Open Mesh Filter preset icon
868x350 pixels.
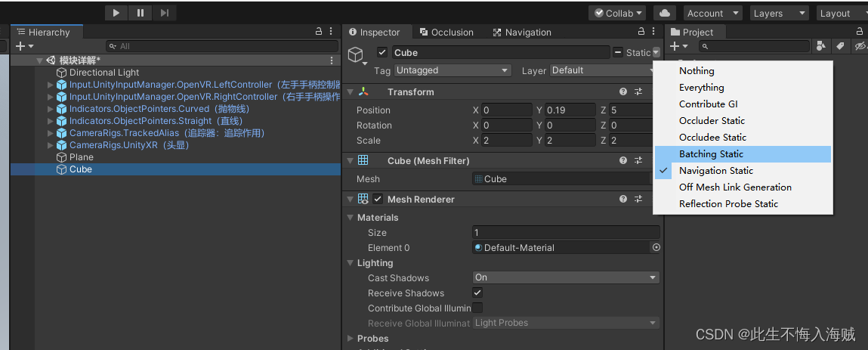tap(638, 160)
